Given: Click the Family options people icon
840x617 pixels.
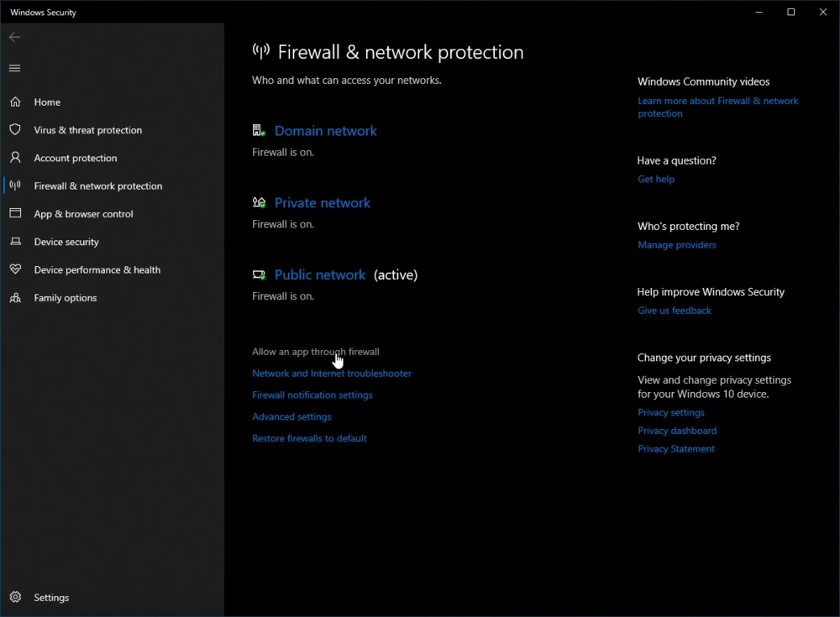Looking at the screenshot, I should [15, 298].
